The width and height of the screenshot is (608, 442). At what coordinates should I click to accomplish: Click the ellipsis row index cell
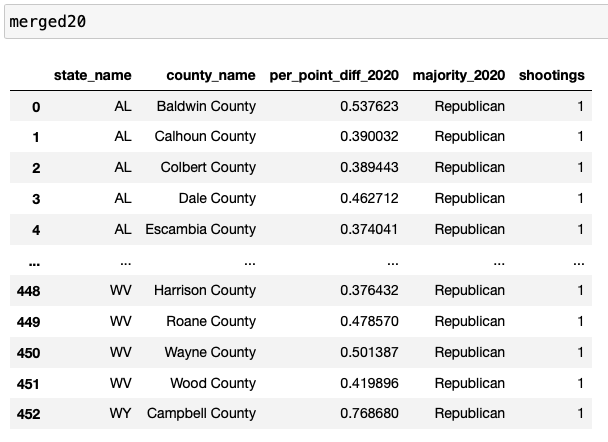pyautogui.click(x=34, y=264)
